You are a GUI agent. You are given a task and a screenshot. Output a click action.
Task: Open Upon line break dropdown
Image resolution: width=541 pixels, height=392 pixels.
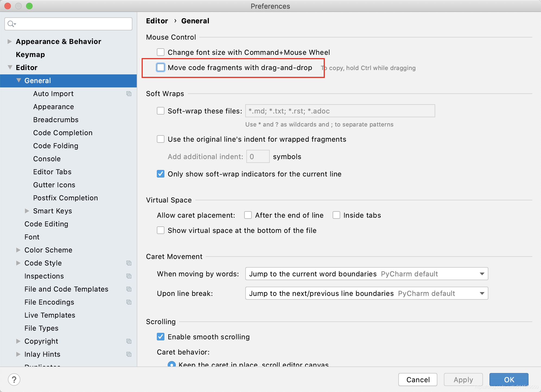pos(366,293)
